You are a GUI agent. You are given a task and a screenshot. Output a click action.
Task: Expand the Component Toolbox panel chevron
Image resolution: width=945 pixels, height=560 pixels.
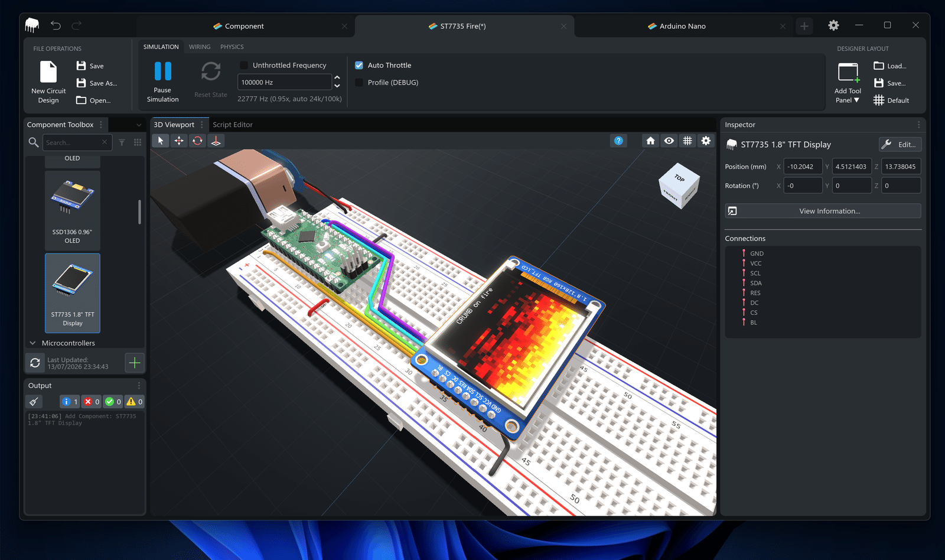point(139,125)
